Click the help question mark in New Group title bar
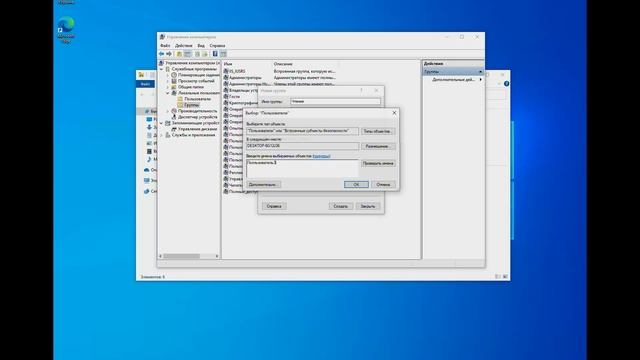640x360 pixels. tap(362, 91)
